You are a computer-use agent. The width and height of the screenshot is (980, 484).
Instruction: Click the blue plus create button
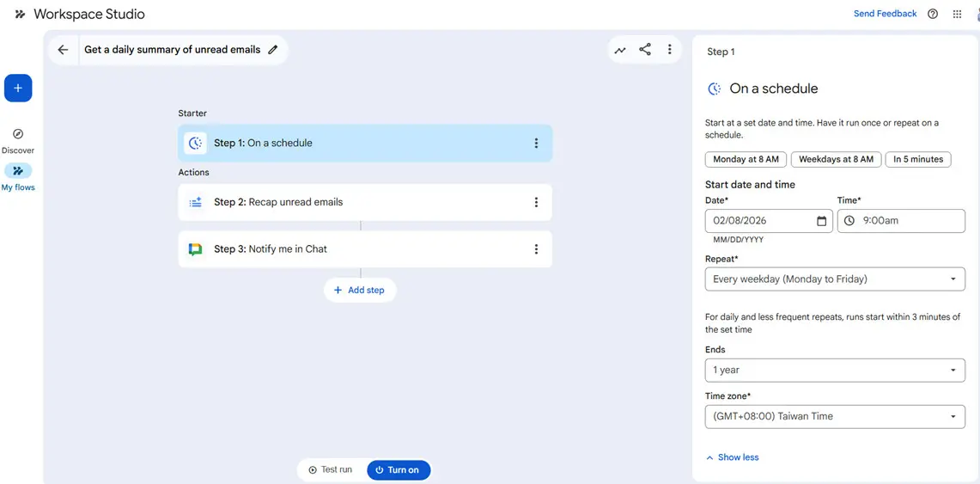pos(18,89)
